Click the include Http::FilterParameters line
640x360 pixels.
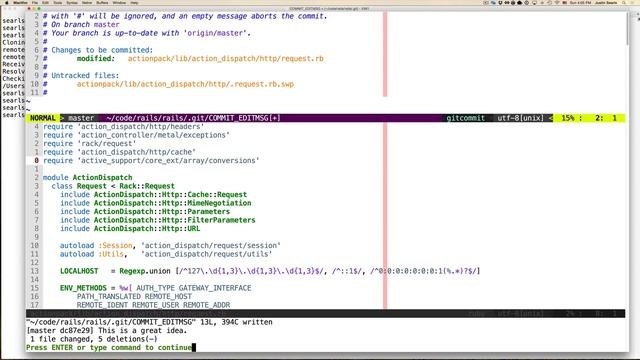coord(158,220)
